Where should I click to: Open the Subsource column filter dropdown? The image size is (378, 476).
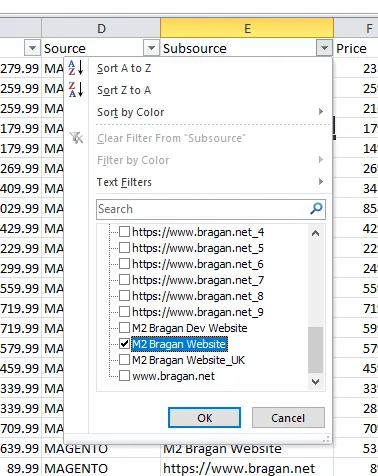(324, 48)
